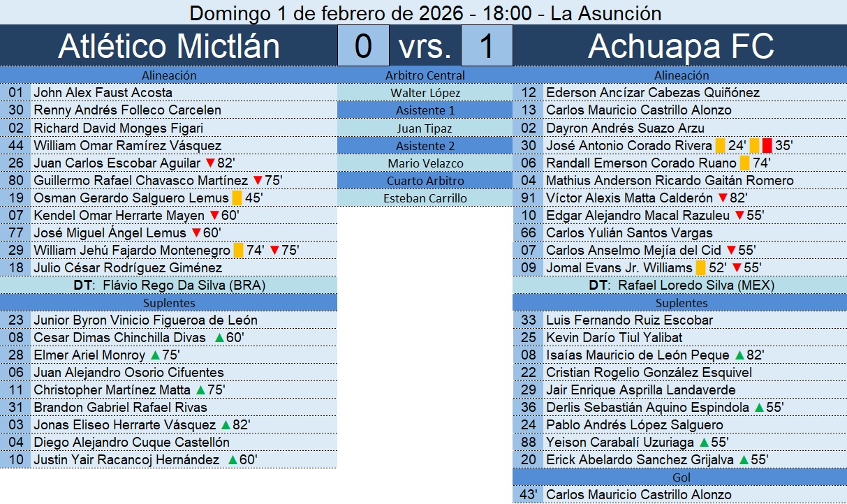Click red substitution arrow beside Kendel Omar Herrarte Mayen
This screenshot has width=847, height=504.
(x=214, y=215)
